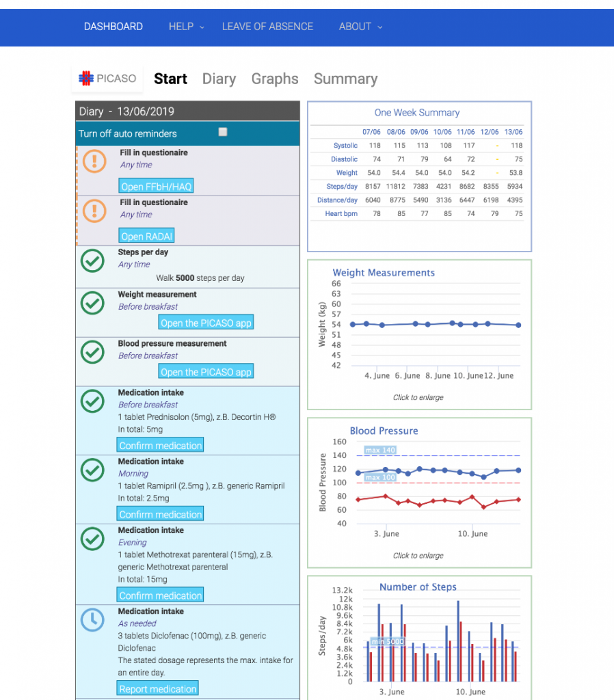Click the PICASO logo icon

(86, 79)
